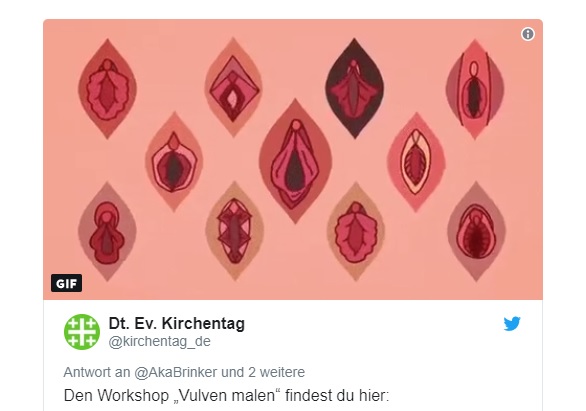This screenshot has height=411, width=586.
Task: Open the Dt. Ev. Kirchentag profile name
Action: (176, 323)
